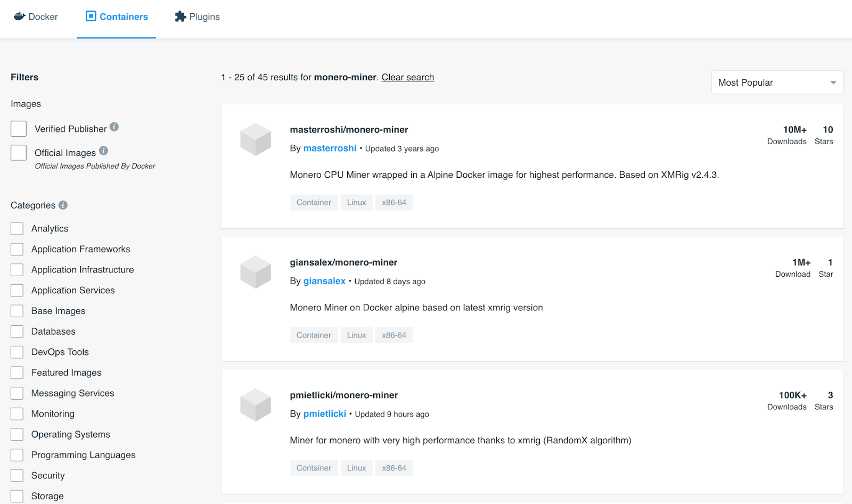852x504 pixels.
Task: Visit the pmietlicki publisher link
Action: (324, 414)
